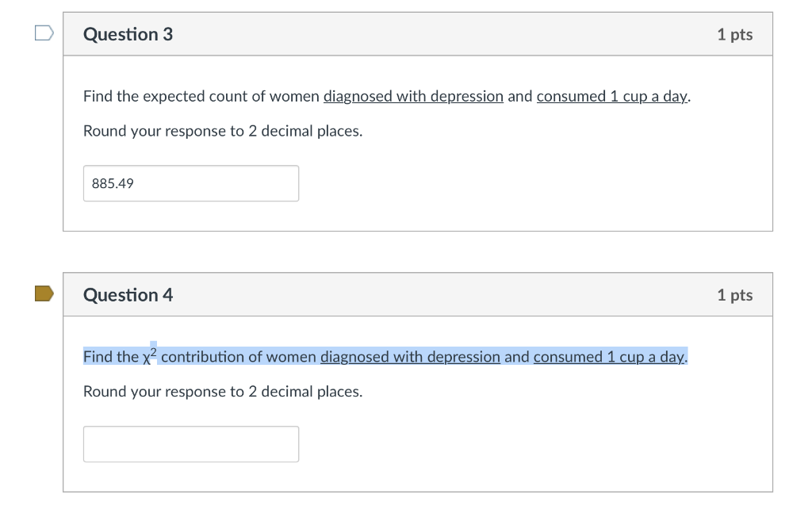This screenshot has height=529, width=812.
Task: Click the Question 3 header bar
Action: pos(419,33)
